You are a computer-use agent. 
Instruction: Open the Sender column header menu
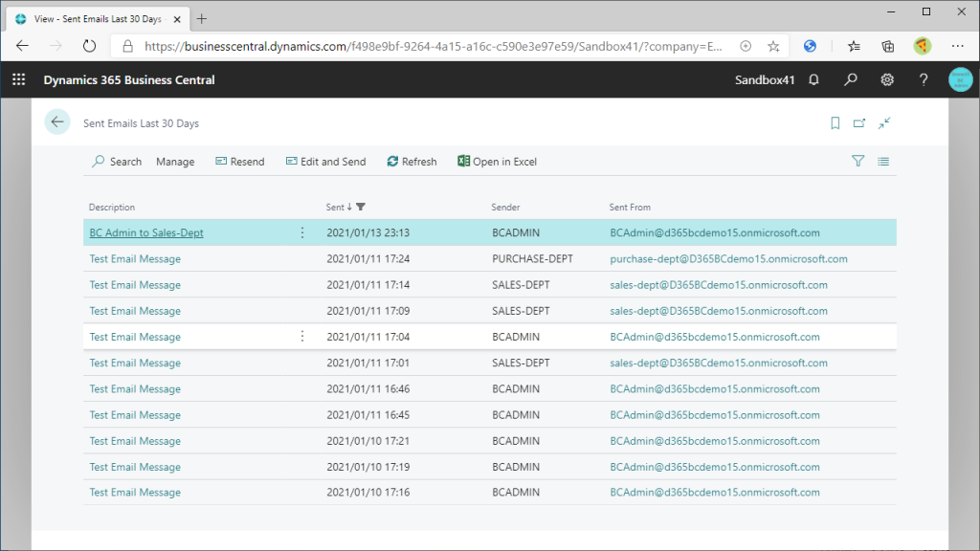click(x=505, y=207)
